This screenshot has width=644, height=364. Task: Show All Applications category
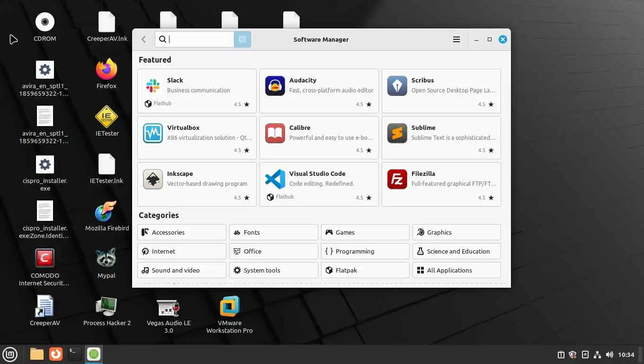(x=456, y=270)
